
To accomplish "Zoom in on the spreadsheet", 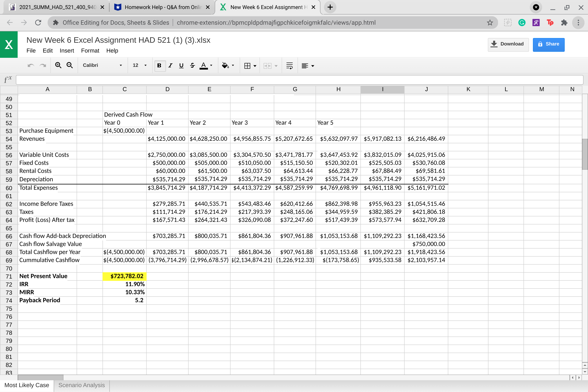I will 58,65.
